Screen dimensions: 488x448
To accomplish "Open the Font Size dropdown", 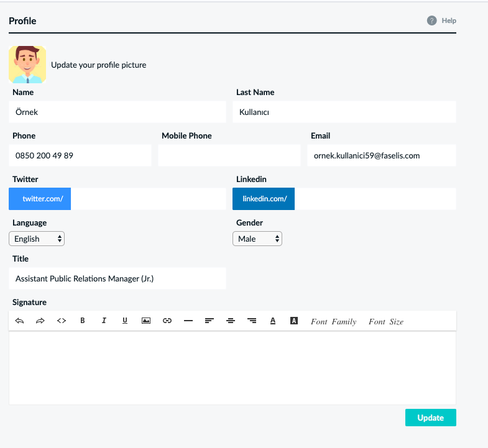I will [x=385, y=321].
